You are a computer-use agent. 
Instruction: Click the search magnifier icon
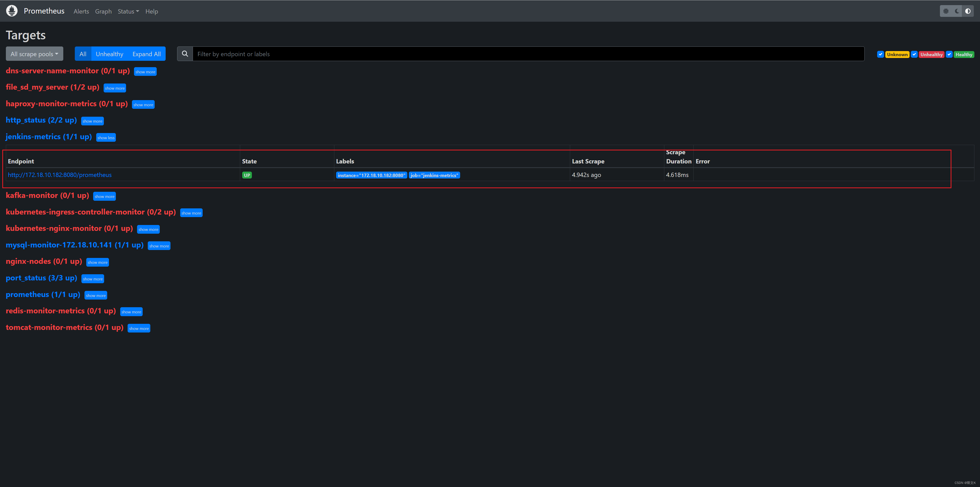185,54
